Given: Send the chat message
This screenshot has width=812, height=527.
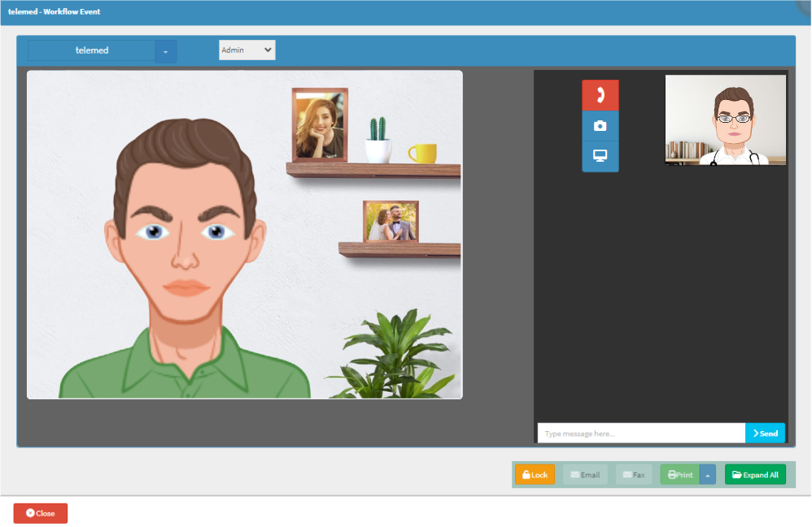Looking at the screenshot, I should click(765, 433).
